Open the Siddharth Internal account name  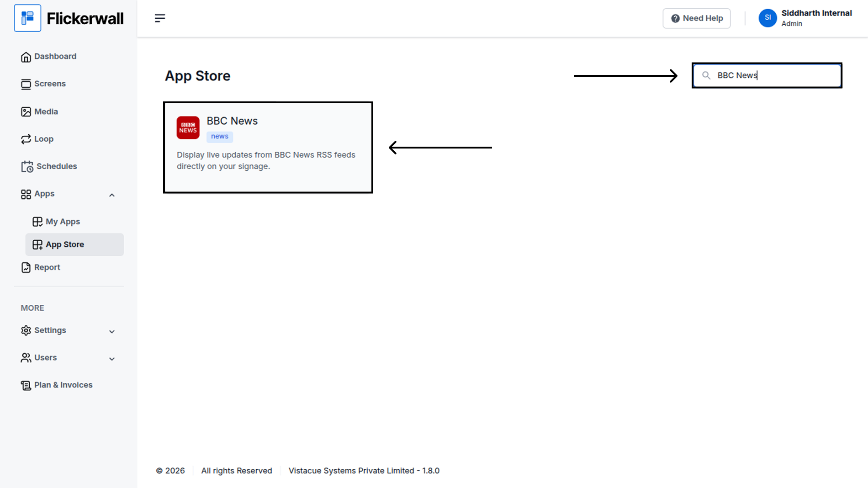[816, 13]
